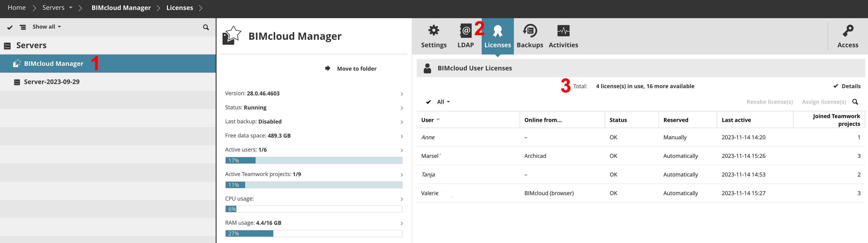Toggle the select-all checkmark in sidebar toolbar
868x243 pixels.
click(x=10, y=27)
